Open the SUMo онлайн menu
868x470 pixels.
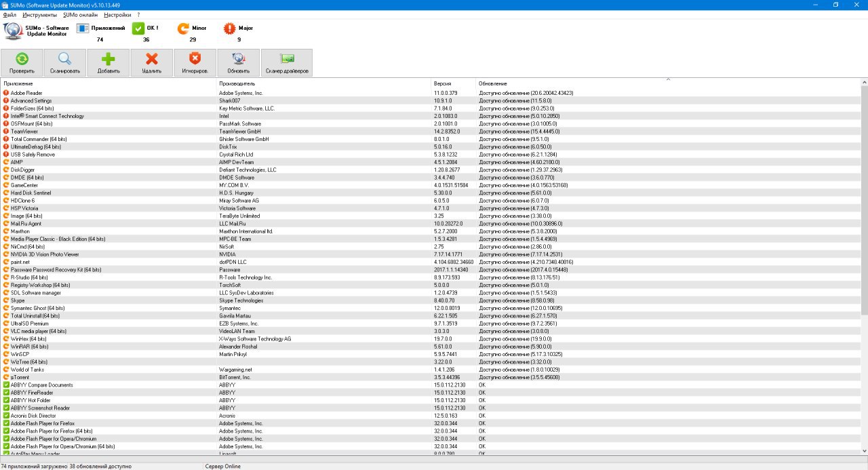tap(80, 14)
